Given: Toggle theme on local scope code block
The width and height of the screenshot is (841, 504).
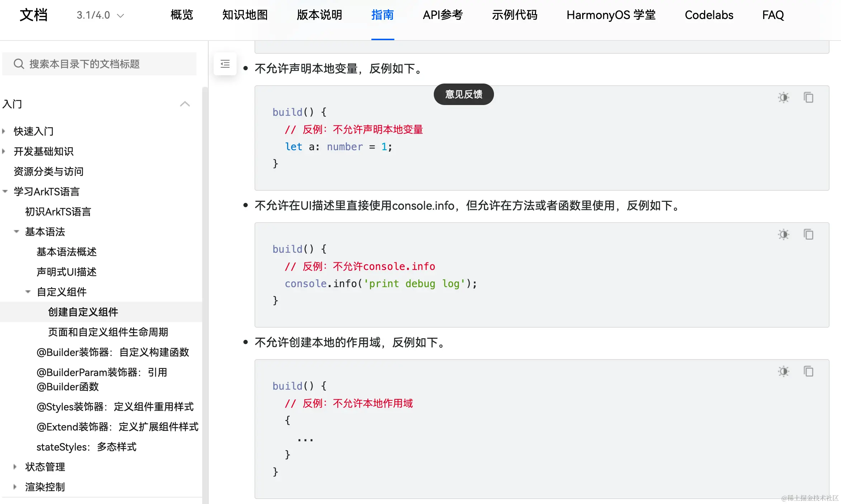Looking at the screenshot, I should click(x=783, y=371).
